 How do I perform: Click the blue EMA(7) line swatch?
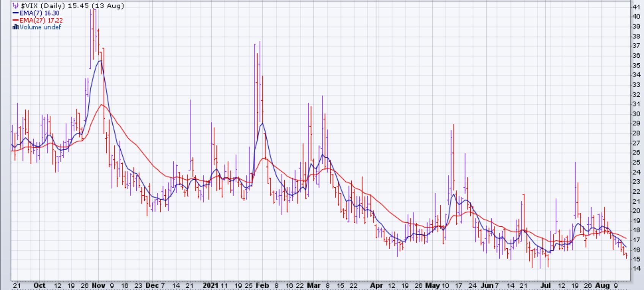click(16, 13)
